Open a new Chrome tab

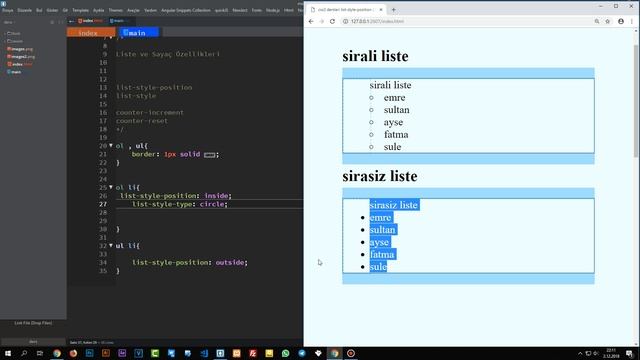point(393,9)
